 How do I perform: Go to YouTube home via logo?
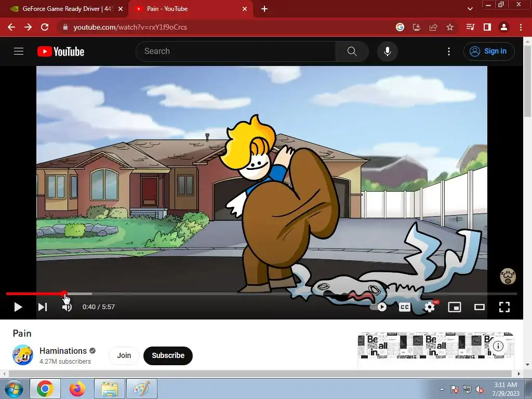click(x=61, y=51)
